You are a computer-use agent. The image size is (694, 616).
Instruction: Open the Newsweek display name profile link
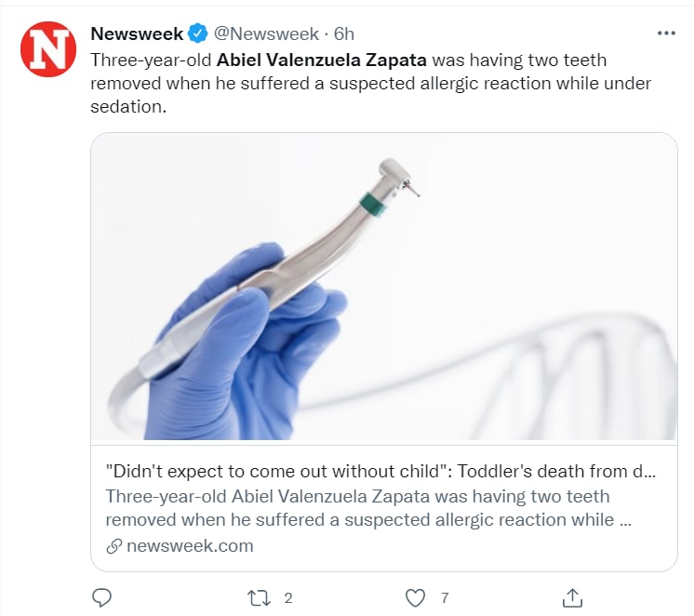click(x=137, y=34)
